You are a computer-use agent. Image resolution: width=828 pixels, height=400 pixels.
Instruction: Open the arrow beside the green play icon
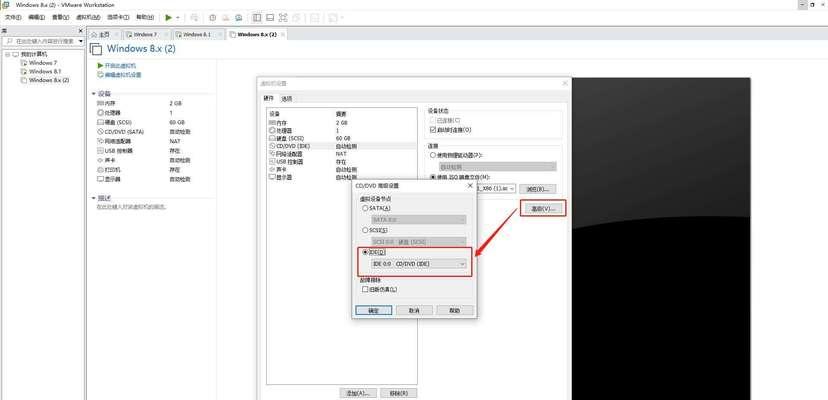(x=178, y=17)
